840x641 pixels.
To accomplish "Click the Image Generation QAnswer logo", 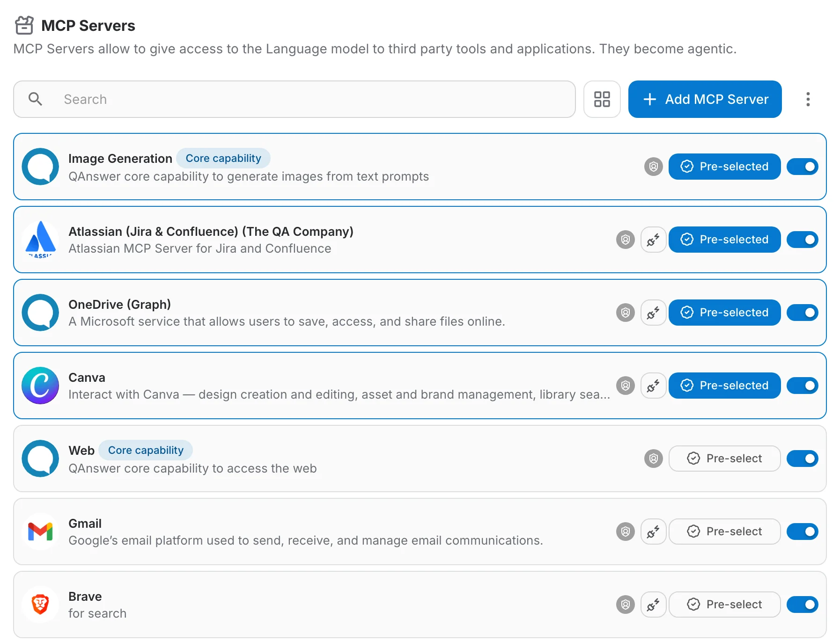I will [40, 167].
